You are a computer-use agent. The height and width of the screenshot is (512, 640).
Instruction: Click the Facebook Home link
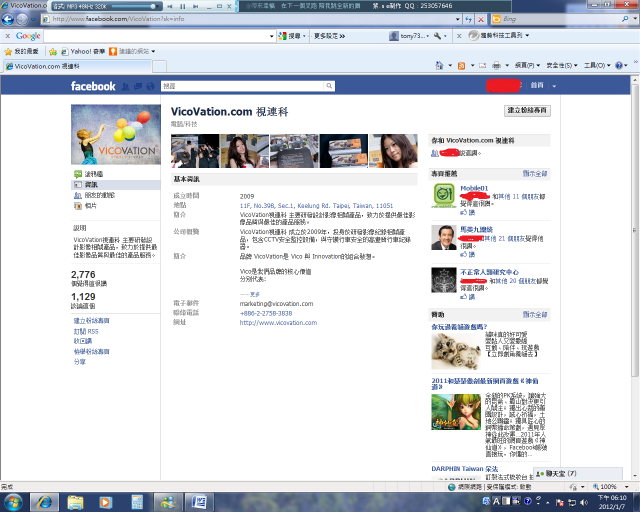point(537,85)
